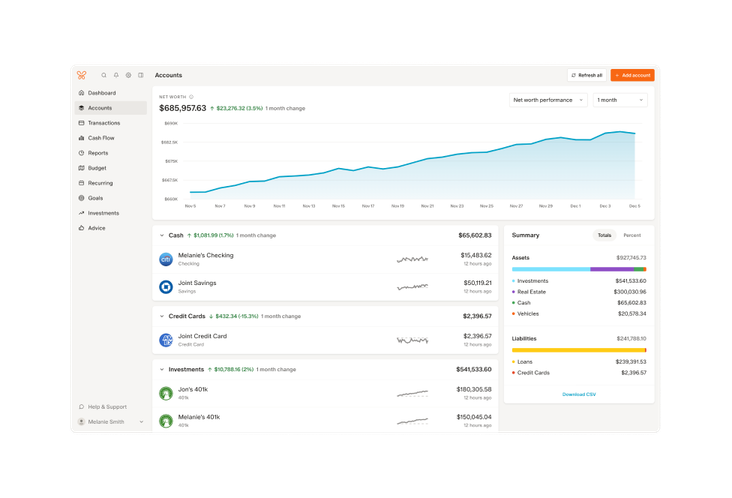Open search with magnifier icon
732x498 pixels.
pos(104,75)
